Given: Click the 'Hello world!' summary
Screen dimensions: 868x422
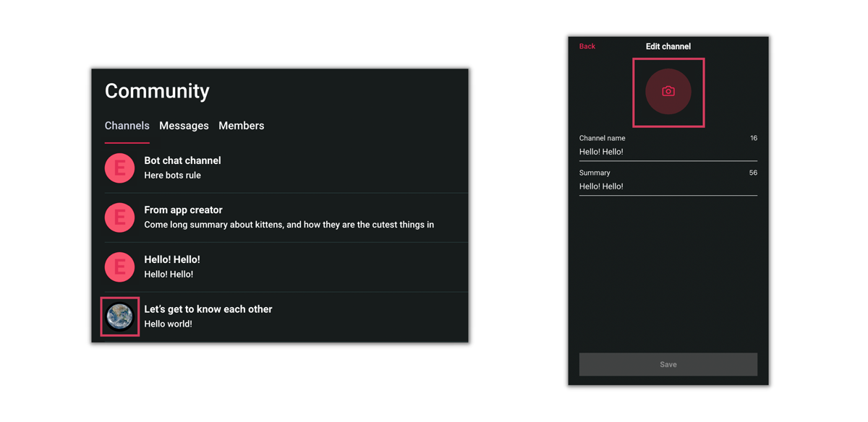Looking at the screenshot, I should click(168, 324).
